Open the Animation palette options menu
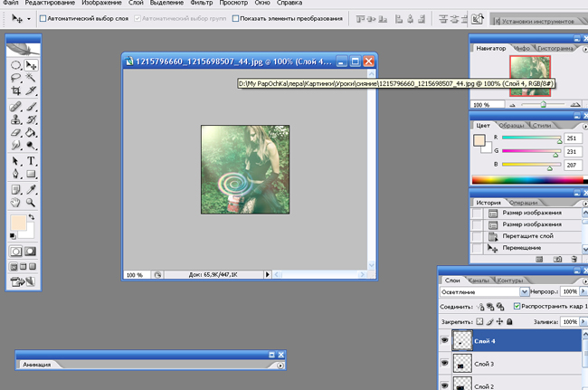Viewport: 588px width, 390px height. pos(280,365)
